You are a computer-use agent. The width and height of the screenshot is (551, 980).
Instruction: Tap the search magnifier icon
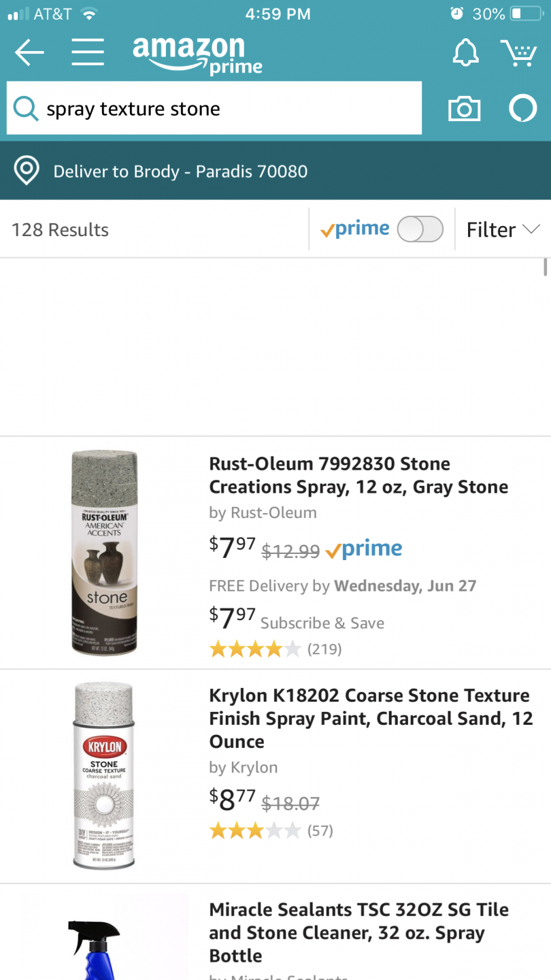pos(26,109)
